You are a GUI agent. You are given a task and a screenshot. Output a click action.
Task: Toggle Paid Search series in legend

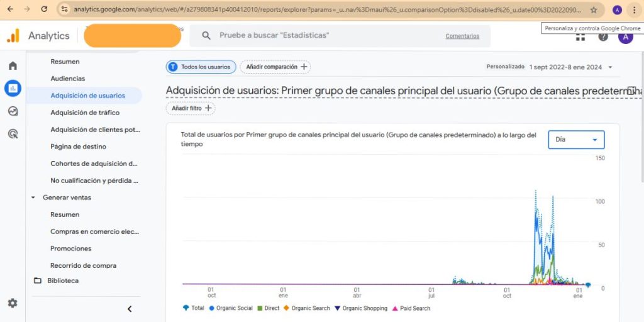point(411,308)
